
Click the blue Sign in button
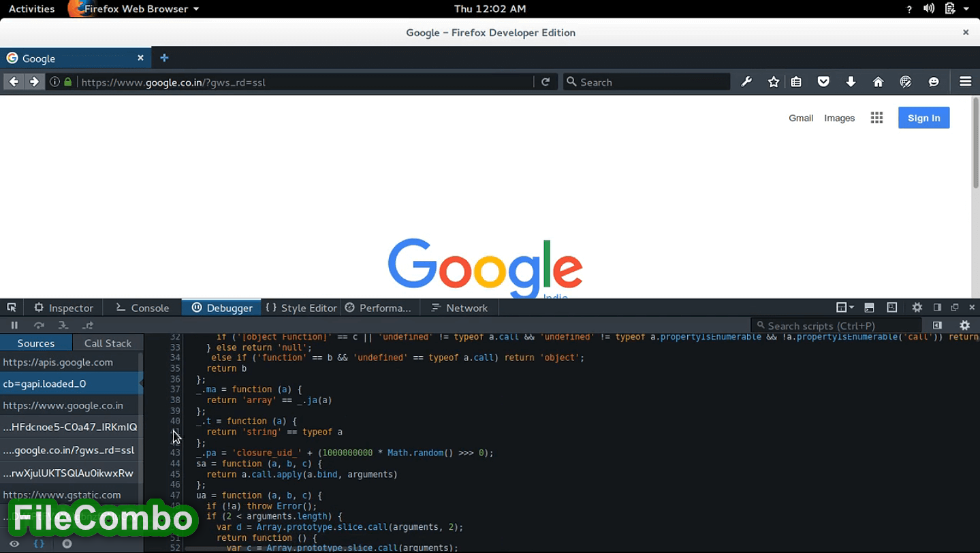click(923, 118)
